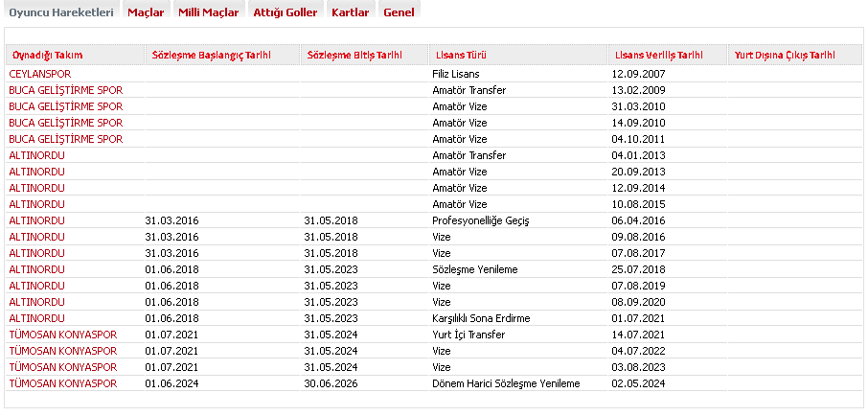This screenshot has height=416, width=868.
Task: Click the Sözleşme Bitiş Tarihi column header
Action: 354,55
